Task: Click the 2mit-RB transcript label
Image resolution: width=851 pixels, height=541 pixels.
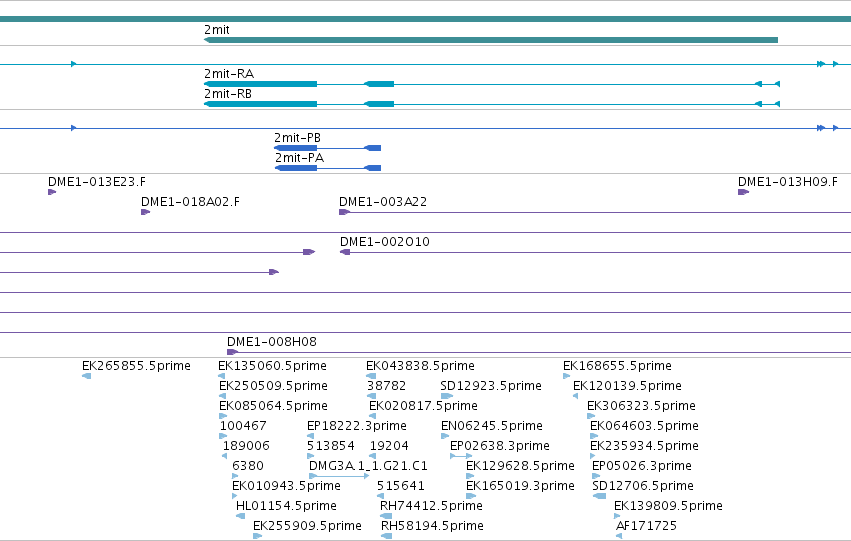Action: coord(227,94)
